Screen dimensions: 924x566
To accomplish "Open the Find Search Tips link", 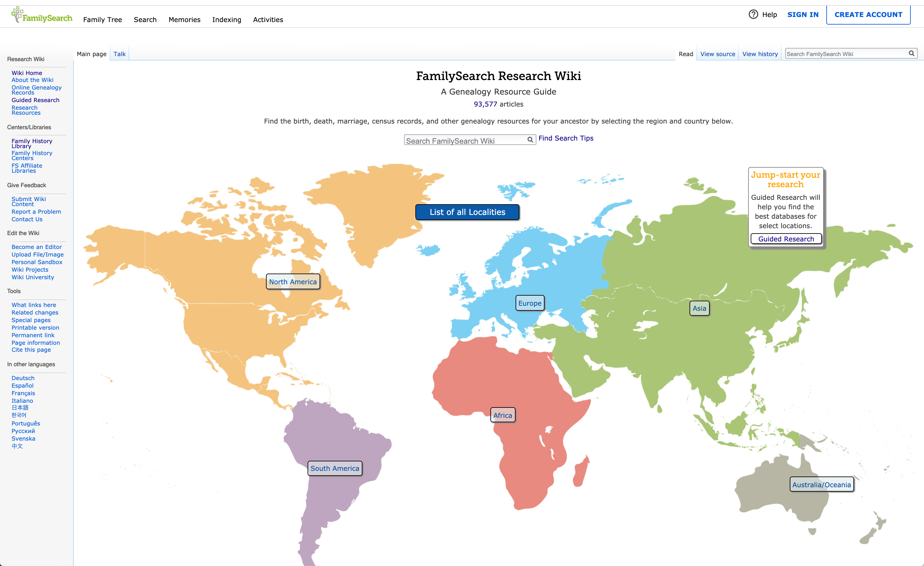I will tap(565, 138).
